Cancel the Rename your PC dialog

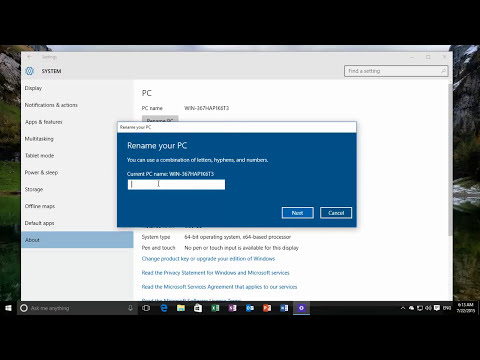click(336, 213)
